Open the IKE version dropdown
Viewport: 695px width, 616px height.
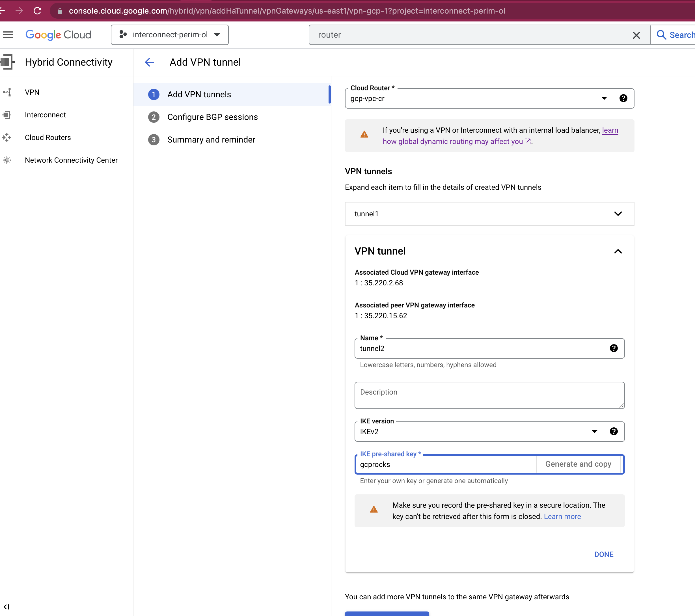[595, 431]
